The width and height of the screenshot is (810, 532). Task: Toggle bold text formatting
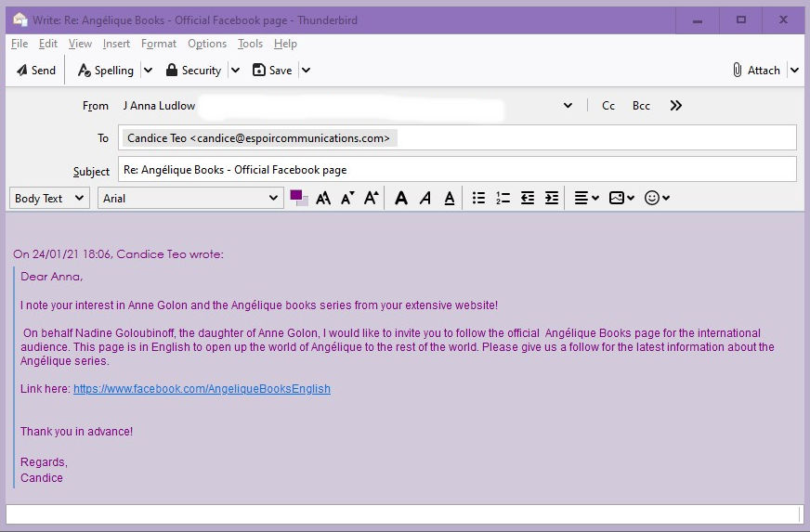click(400, 198)
